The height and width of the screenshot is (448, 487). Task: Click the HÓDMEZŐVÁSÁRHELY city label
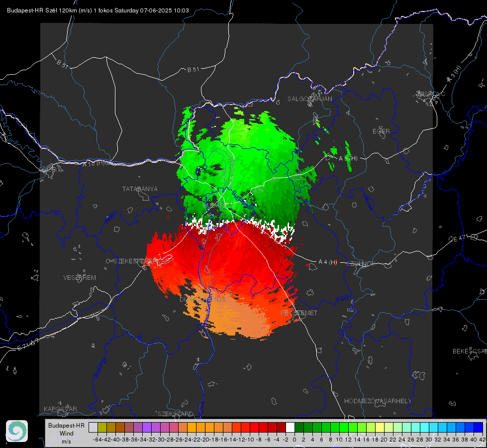[378, 401]
